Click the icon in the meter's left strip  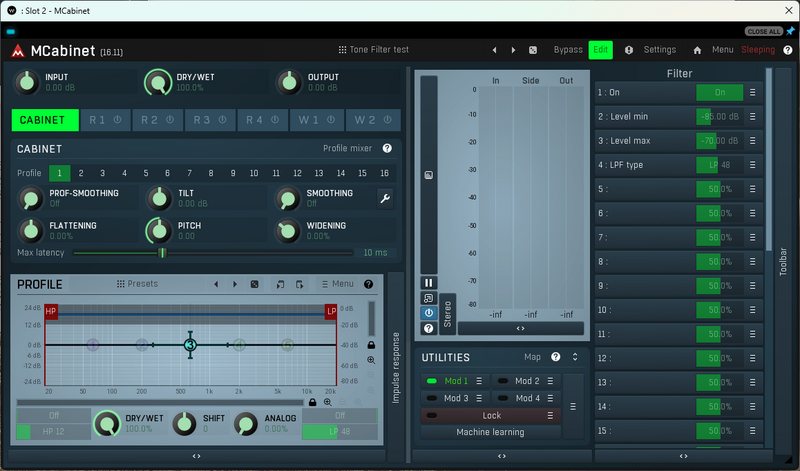(429, 175)
